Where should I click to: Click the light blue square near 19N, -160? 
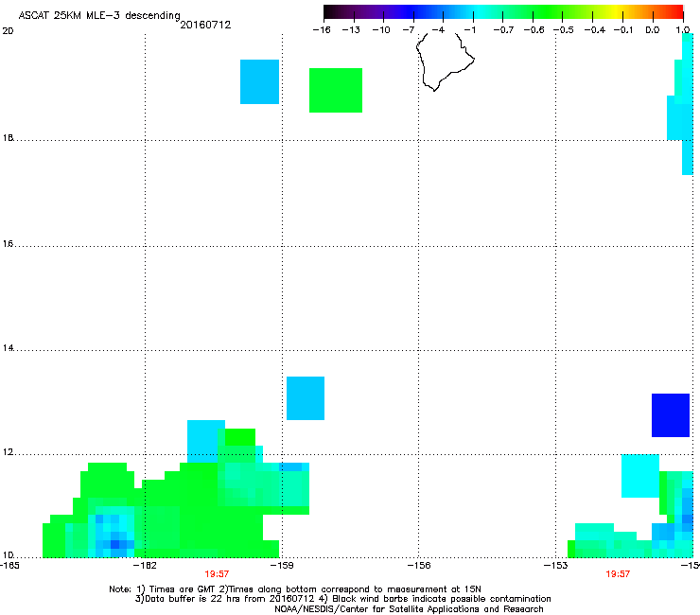click(x=259, y=81)
